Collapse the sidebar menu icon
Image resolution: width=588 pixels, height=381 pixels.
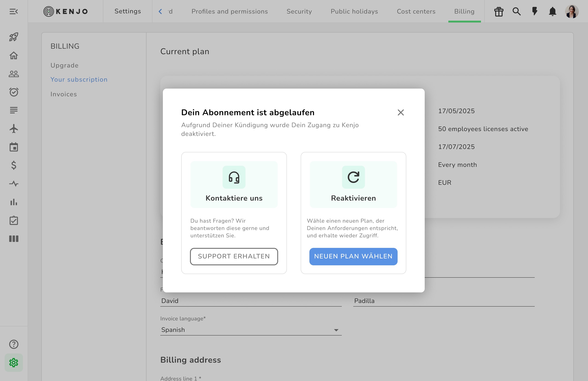coord(14,11)
